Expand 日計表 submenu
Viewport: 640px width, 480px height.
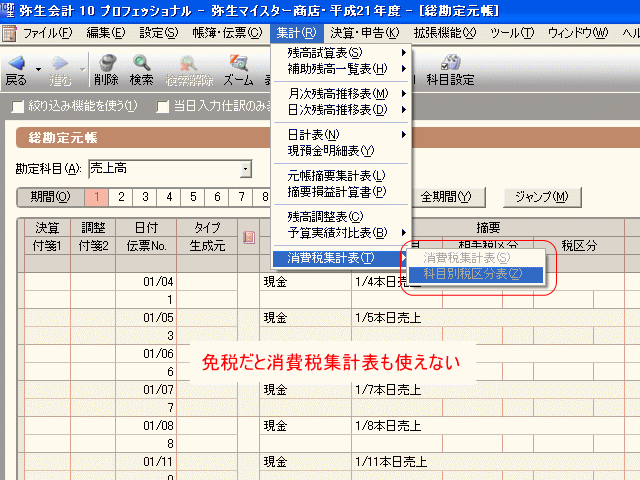pos(404,135)
